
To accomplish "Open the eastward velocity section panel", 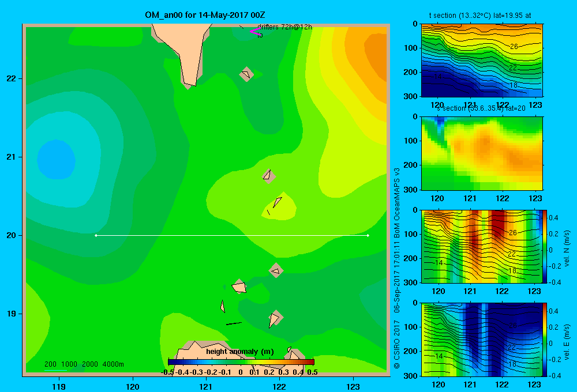I will (482, 340).
